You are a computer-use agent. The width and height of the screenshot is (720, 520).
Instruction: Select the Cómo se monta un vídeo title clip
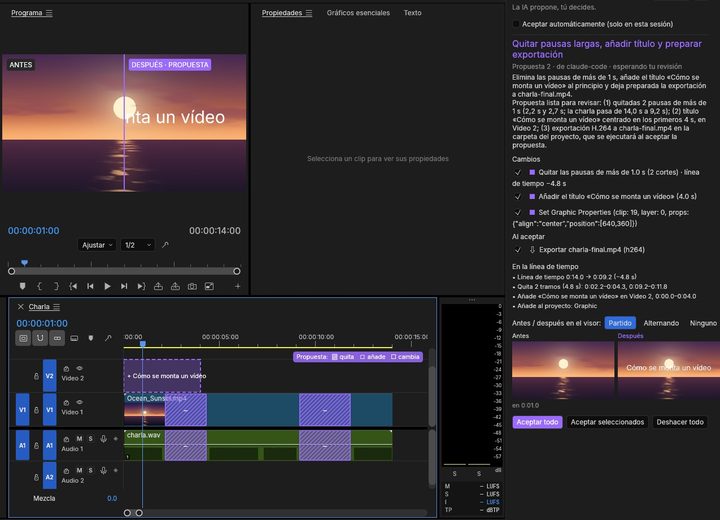click(162, 376)
